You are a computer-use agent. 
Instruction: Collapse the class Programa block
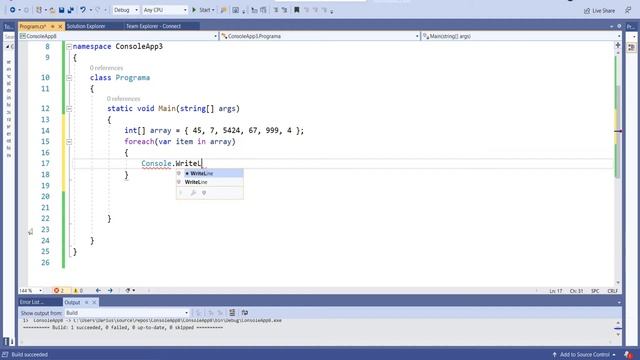[69, 78]
